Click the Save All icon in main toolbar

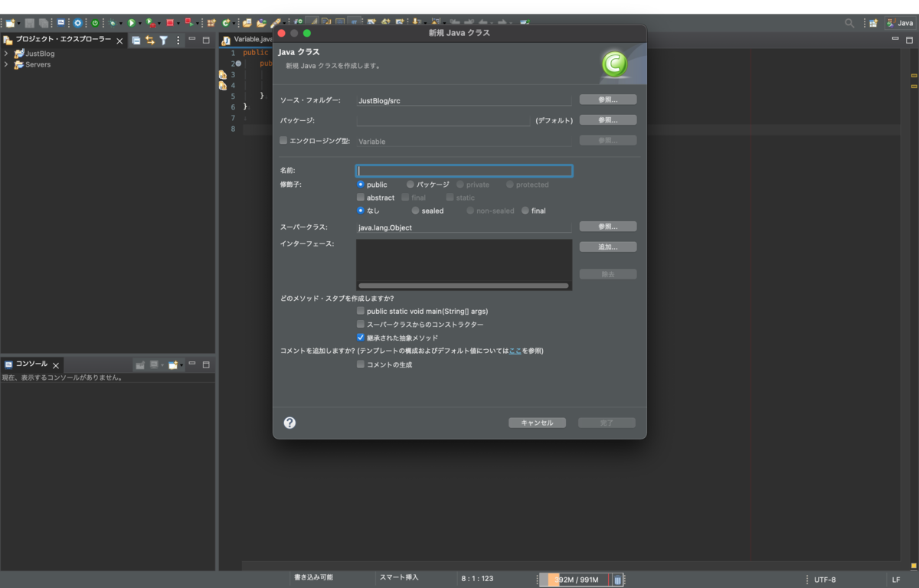coord(44,23)
